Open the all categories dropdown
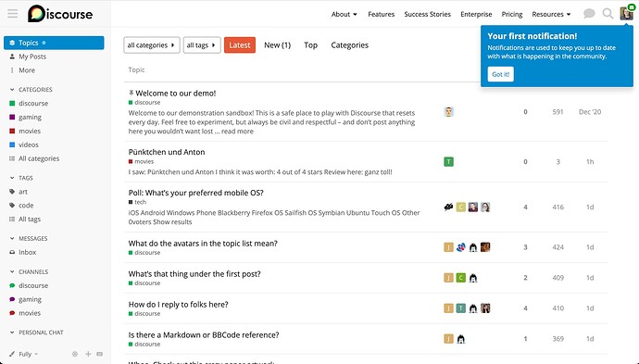This screenshot has width=639, height=364. point(152,45)
